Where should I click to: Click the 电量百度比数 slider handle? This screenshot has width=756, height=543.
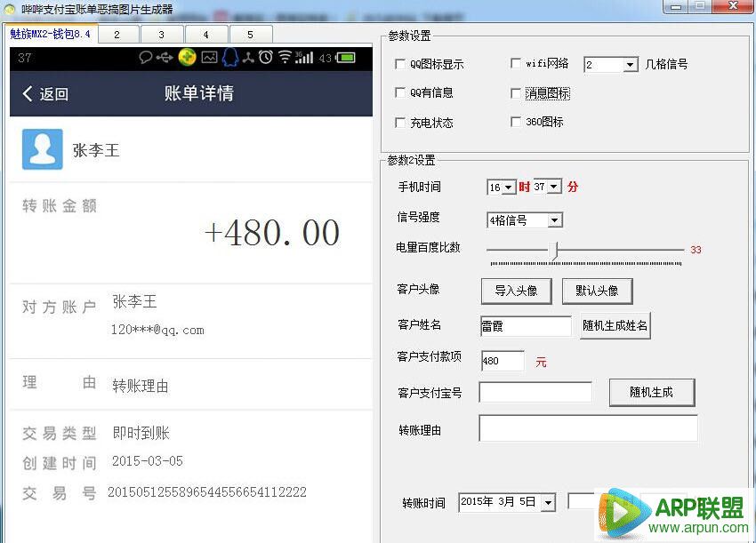coord(554,251)
